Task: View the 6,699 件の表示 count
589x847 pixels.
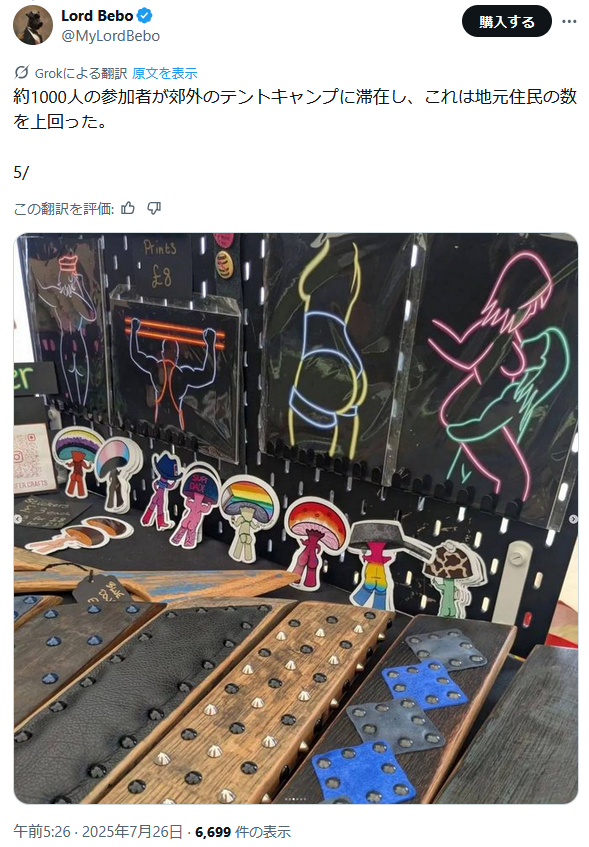Action: point(243,832)
